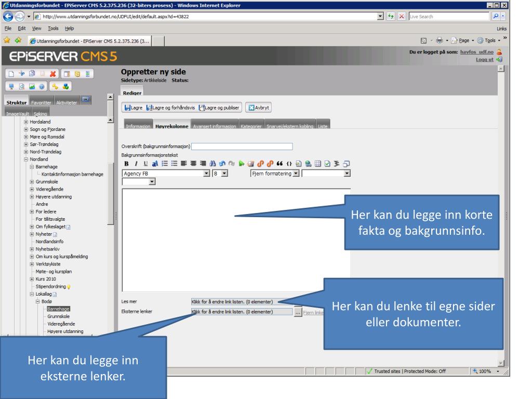Expand the Møre og Romsdal tree node
The height and width of the screenshot is (399, 532).
26,137
